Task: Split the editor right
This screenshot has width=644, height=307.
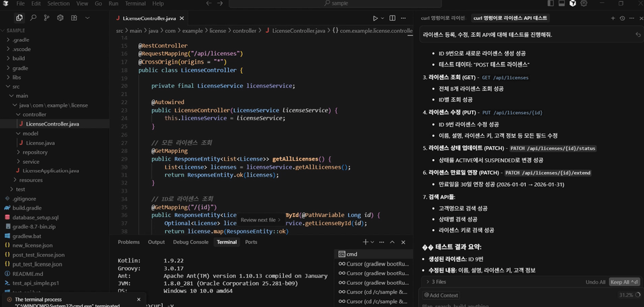Action: pyautogui.click(x=392, y=18)
